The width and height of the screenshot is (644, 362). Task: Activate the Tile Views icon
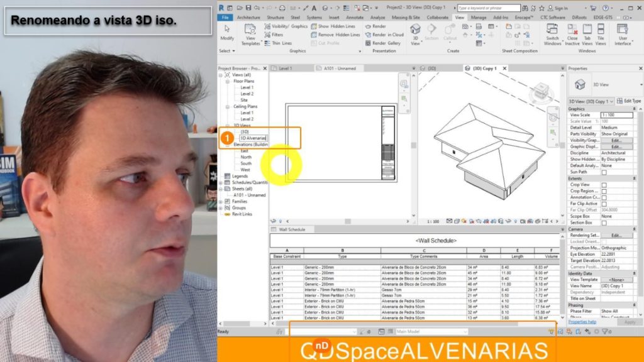pos(601,35)
